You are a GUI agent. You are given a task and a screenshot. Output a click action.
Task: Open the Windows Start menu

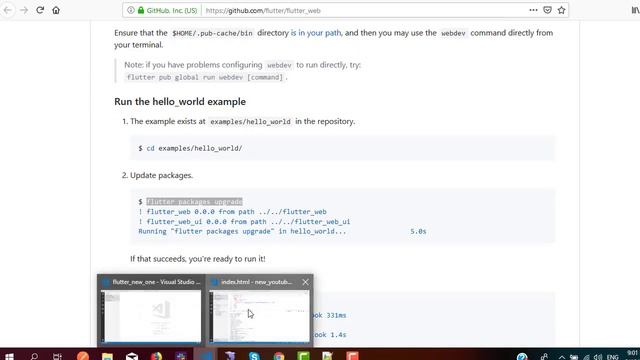tap(9, 356)
